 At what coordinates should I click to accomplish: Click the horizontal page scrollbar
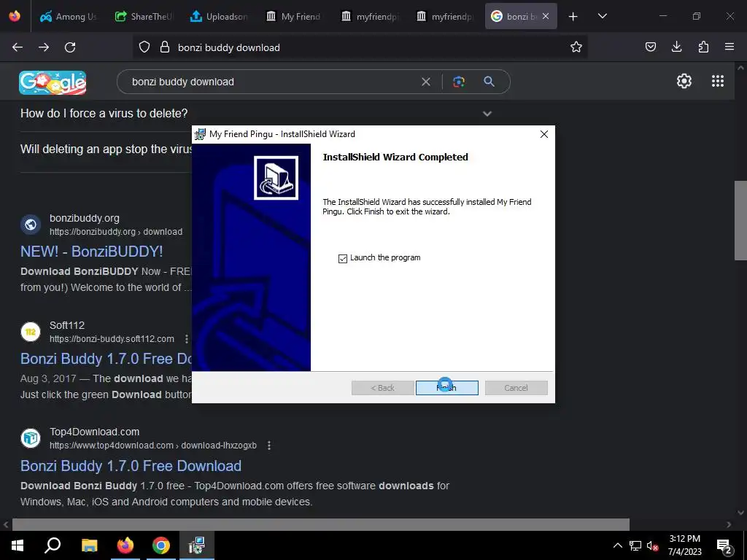[321, 524]
